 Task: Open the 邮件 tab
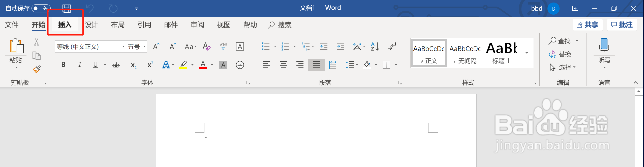coord(171,25)
